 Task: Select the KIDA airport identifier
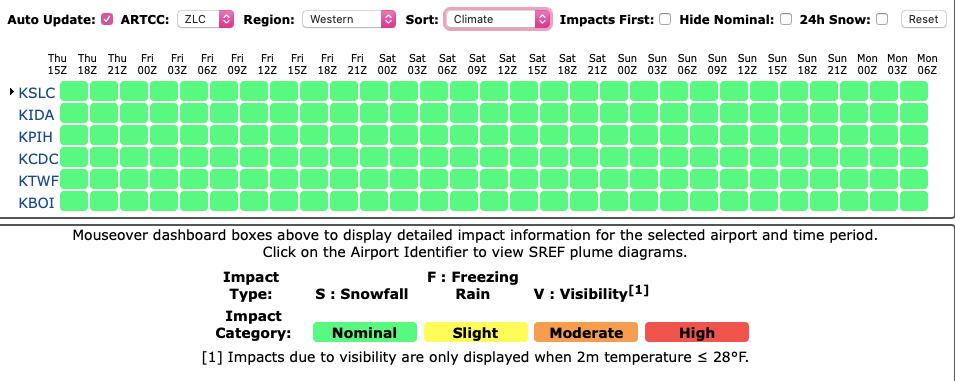tap(37, 115)
